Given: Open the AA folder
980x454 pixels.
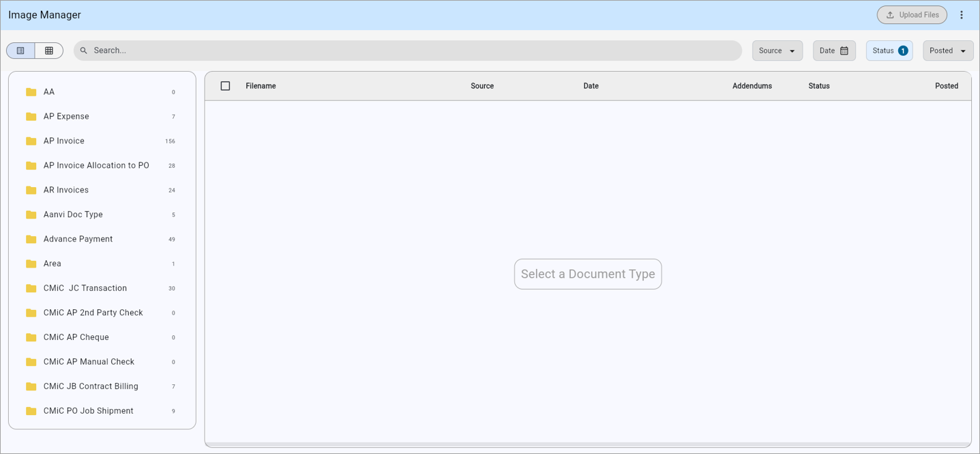Looking at the screenshot, I should point(102,92).
